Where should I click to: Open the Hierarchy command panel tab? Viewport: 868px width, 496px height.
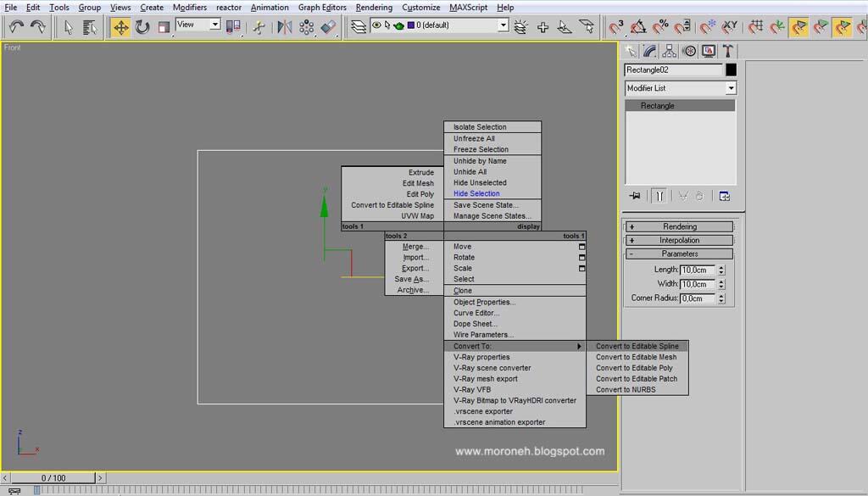click(x=670, y=52)
